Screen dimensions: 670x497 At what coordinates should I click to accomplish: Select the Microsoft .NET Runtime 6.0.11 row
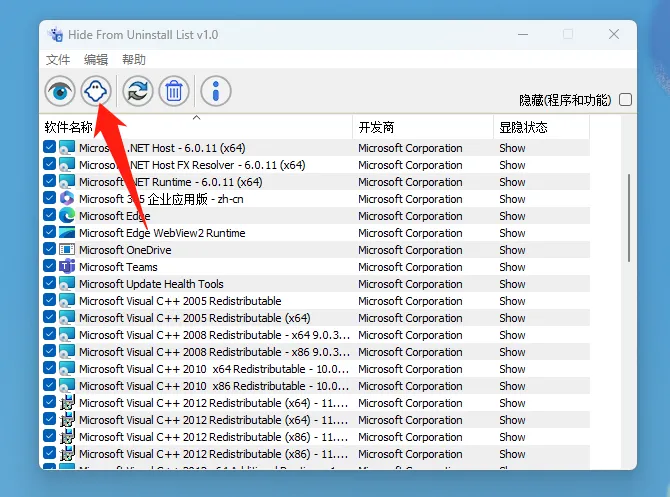click(x=315, y=182)
